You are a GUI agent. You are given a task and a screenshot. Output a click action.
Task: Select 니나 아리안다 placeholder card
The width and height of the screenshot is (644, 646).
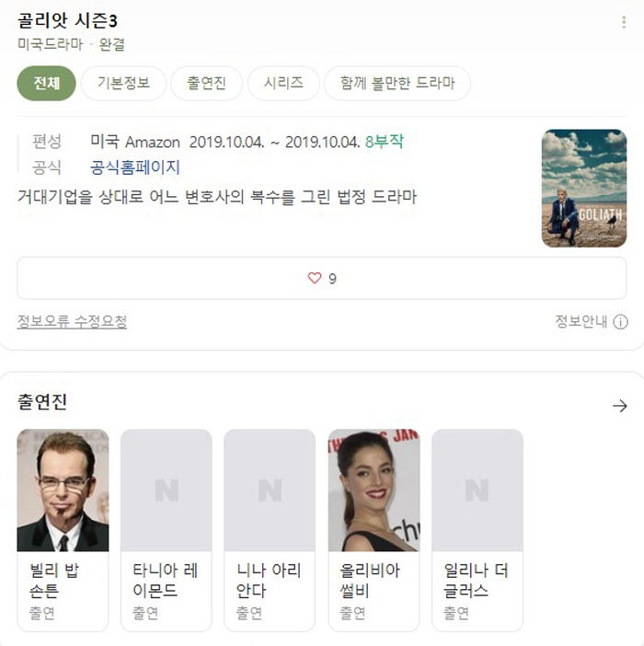tap(270, 530)
